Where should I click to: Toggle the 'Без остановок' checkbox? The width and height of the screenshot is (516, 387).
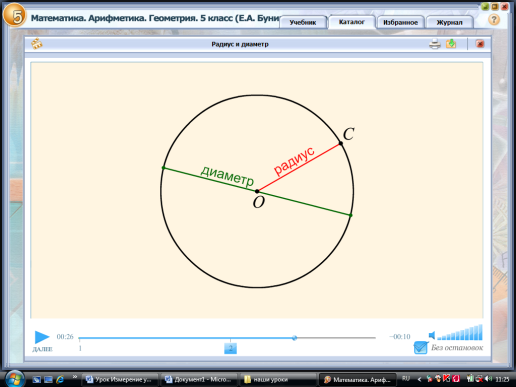(420, 348)
